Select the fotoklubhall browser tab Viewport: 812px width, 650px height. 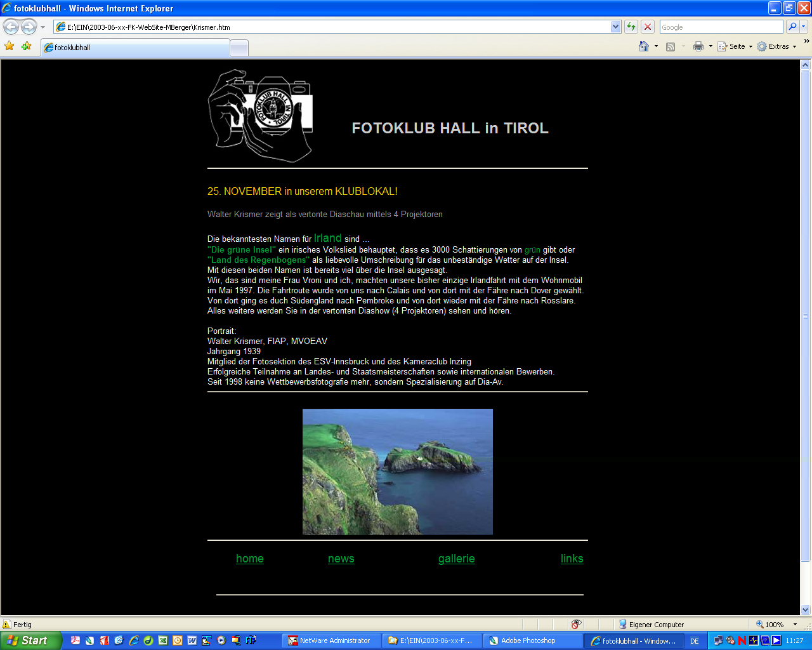pyautogui.click(x=135, y=48)
